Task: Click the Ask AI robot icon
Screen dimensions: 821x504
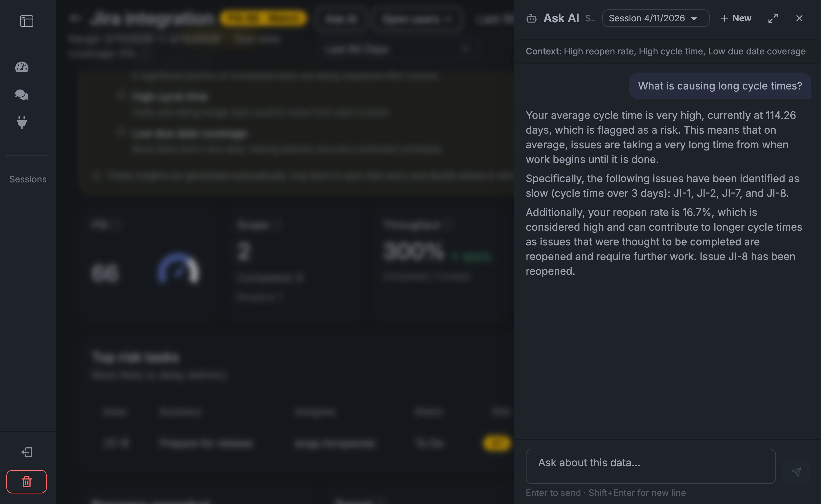Action: [532, 18]
